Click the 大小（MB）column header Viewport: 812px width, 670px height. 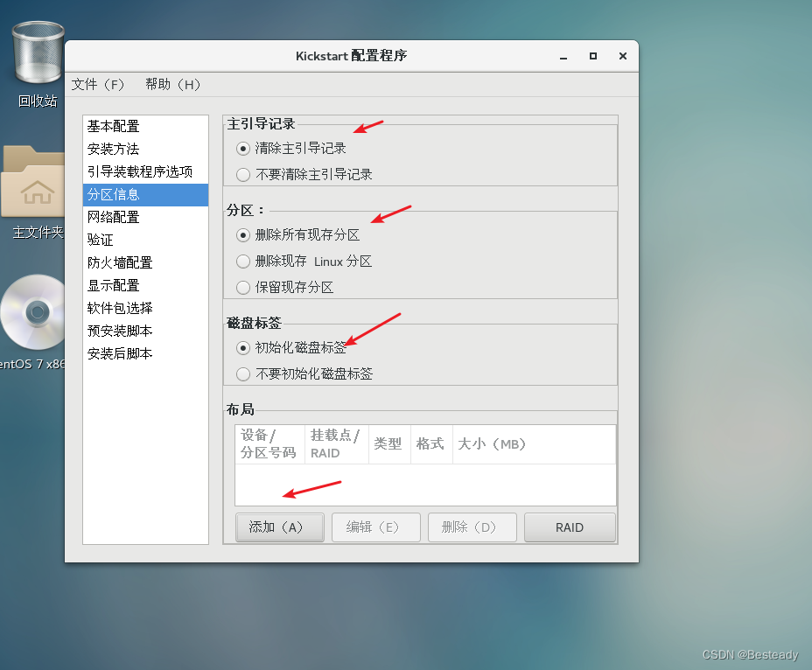tap(492, 443)
